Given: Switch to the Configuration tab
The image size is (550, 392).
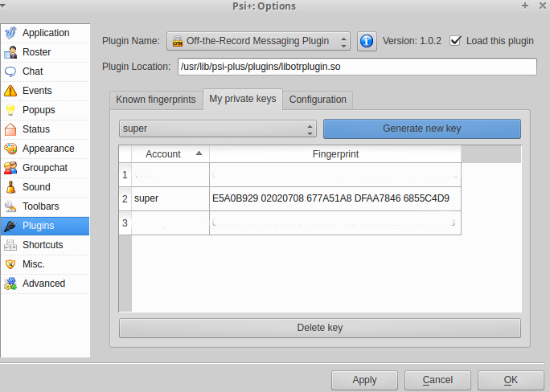Looking at the screenshot, I should [x=318, y=100].
